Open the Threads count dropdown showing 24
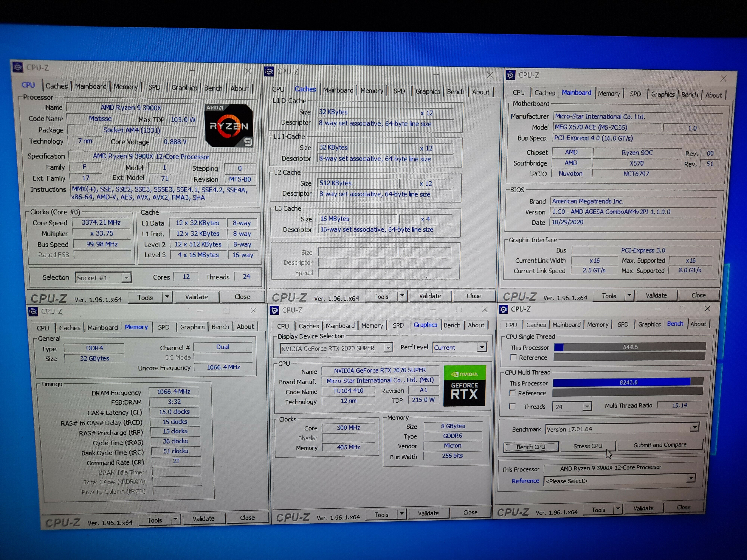Viewport: 747px width, 560px height. (x=587, y=406)
